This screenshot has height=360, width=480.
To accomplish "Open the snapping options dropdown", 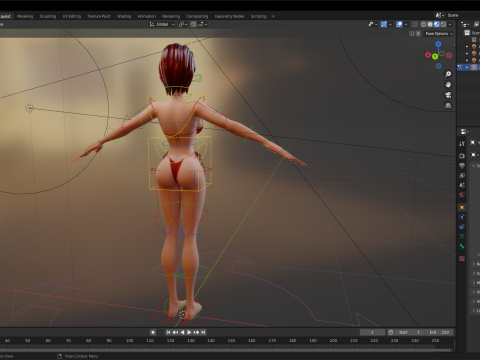I will point(203,24).
